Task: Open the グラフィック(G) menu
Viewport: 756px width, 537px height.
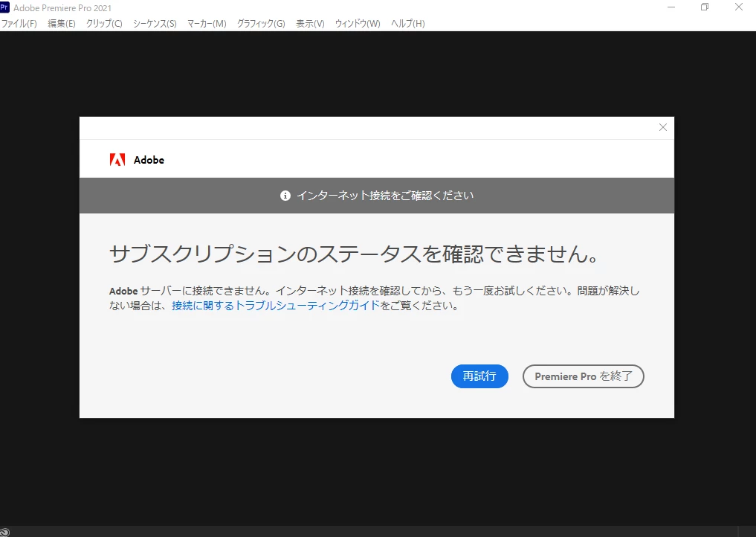Action: (261, 24)
